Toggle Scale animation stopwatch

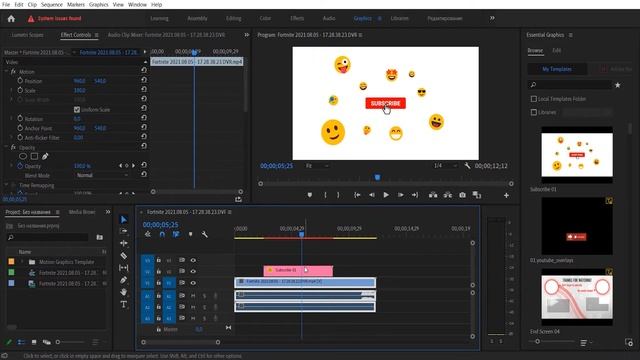[x=20, y=90]
